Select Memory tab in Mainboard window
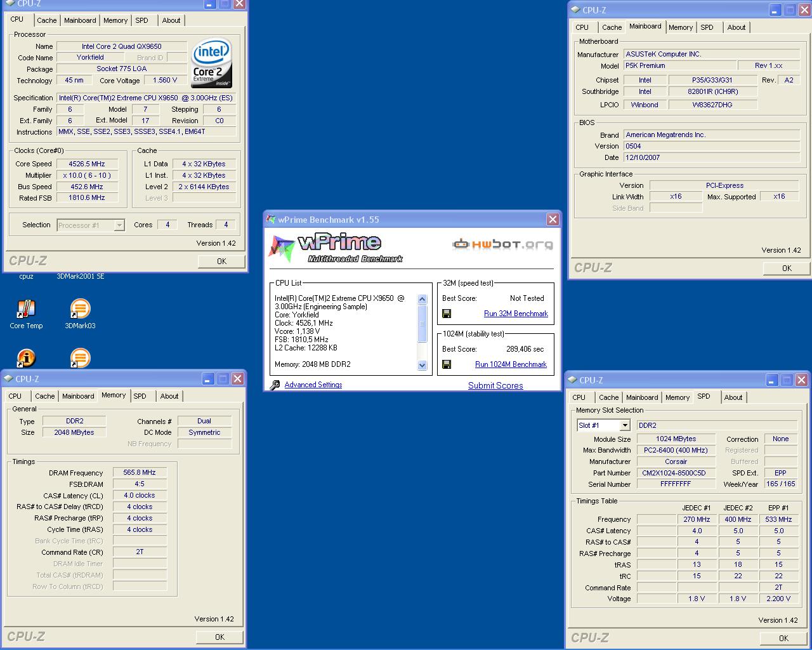 pos(681,27)
